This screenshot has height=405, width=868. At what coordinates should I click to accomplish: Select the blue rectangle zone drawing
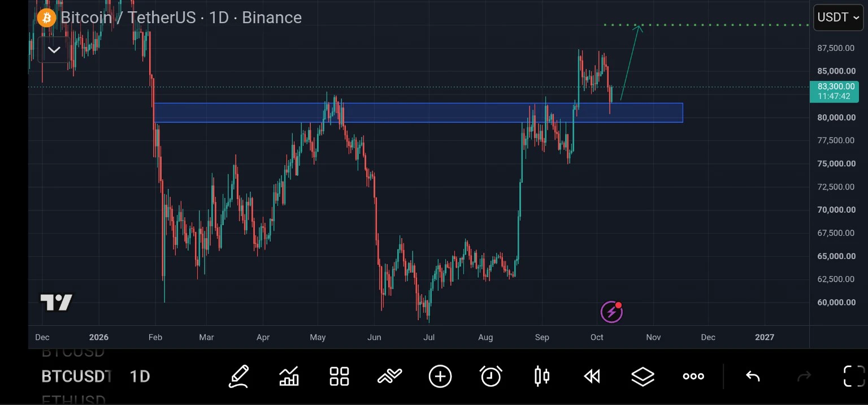[x=418, y=113]
